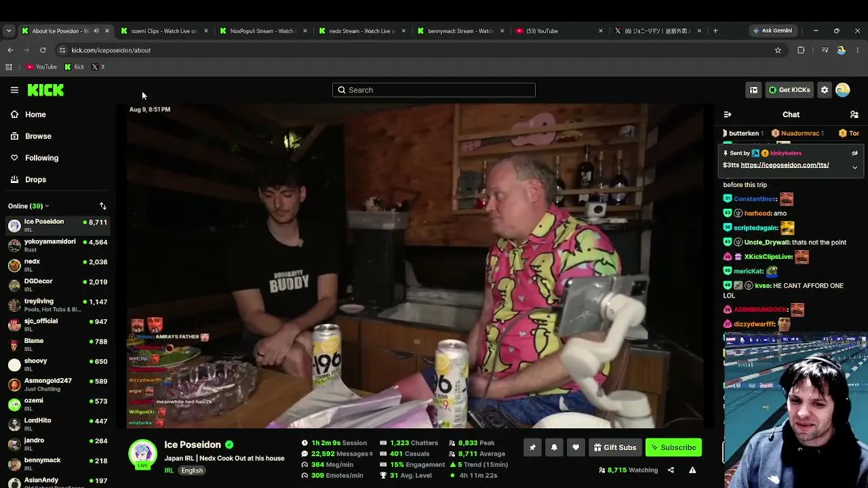Open the Kick bookmark

74,67
